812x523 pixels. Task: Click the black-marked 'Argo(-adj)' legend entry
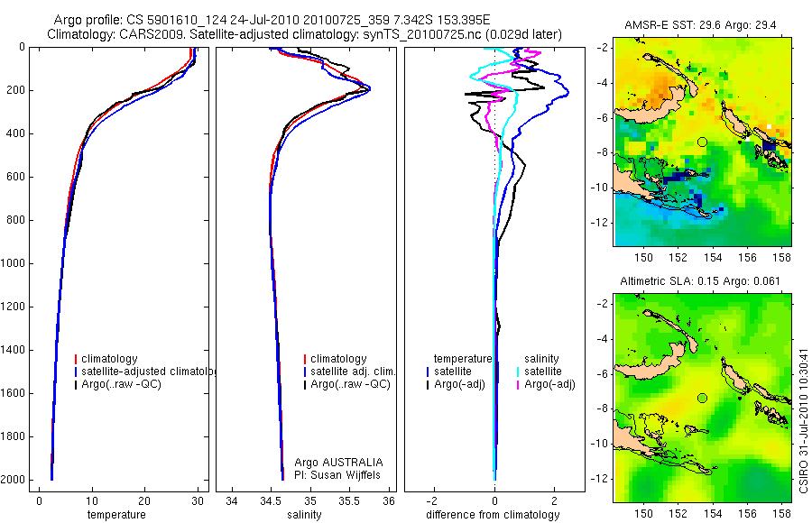[459, 385]
